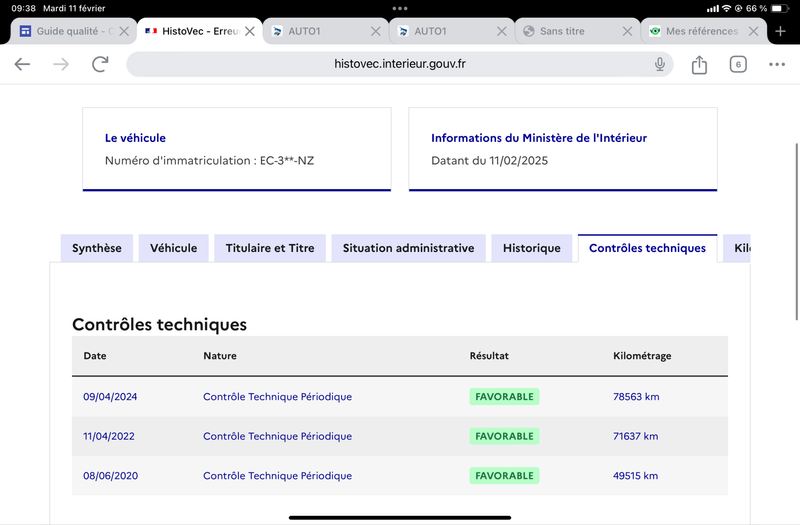Open the Situation administrative tab
Image resolution: width=800 pixels, height=525 pixels.
(408, 248)
